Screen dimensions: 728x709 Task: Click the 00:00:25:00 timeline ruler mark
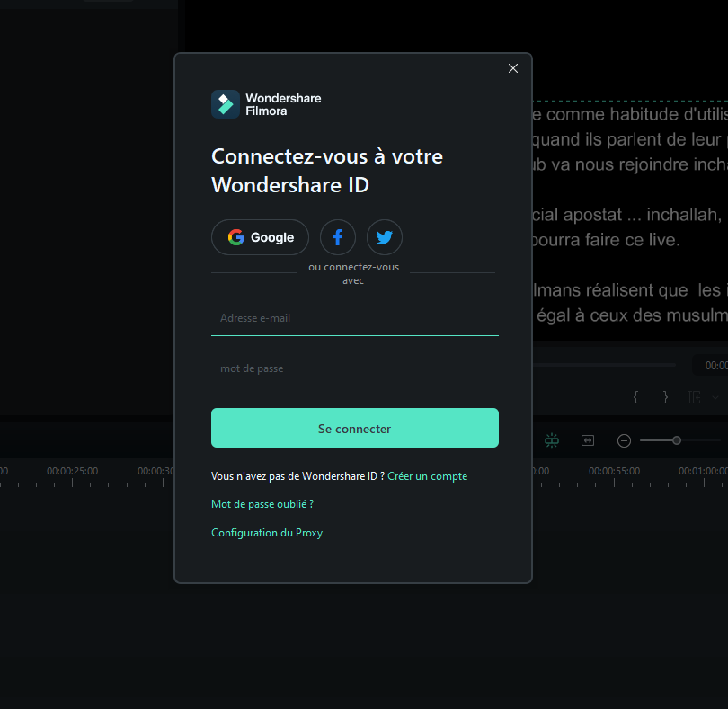73,471
